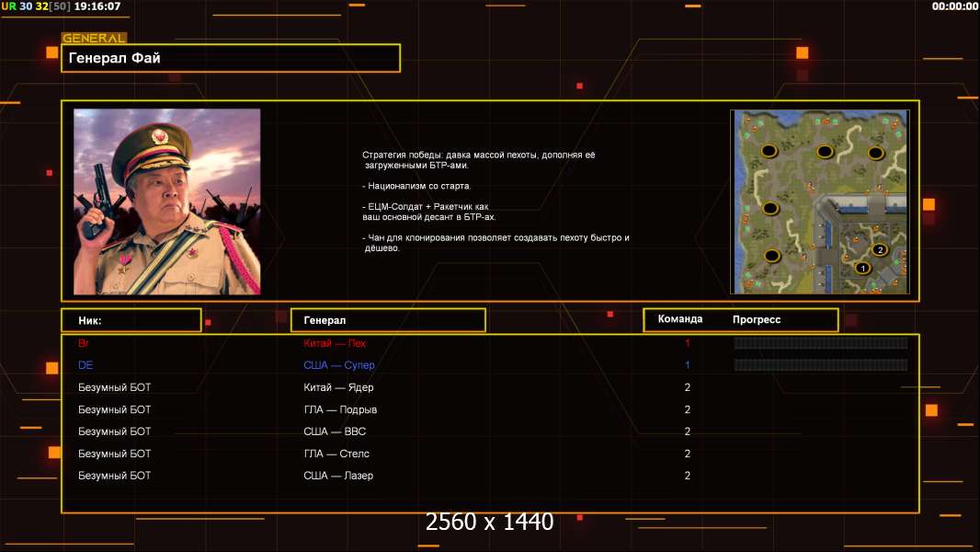This screenshot has width=980, height=552.
Task: Click the "ГЛА — Подрыв" general entry
Action: 341,409
